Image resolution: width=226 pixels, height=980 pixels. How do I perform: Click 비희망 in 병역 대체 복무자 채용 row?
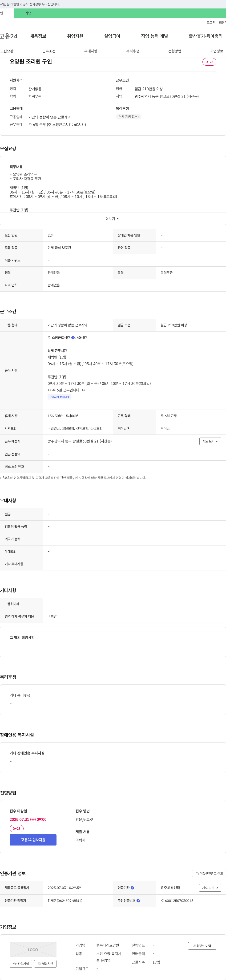pyautogui.click(x=52, y=617)
